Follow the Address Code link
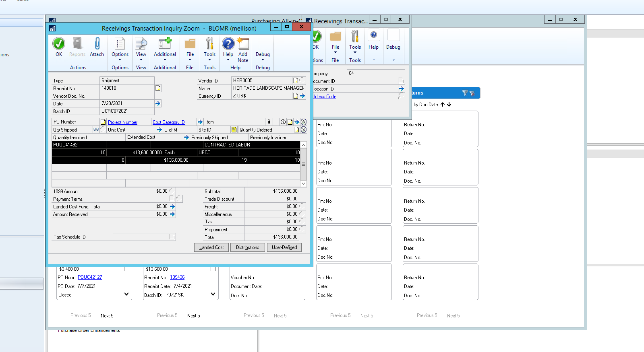 324,97
